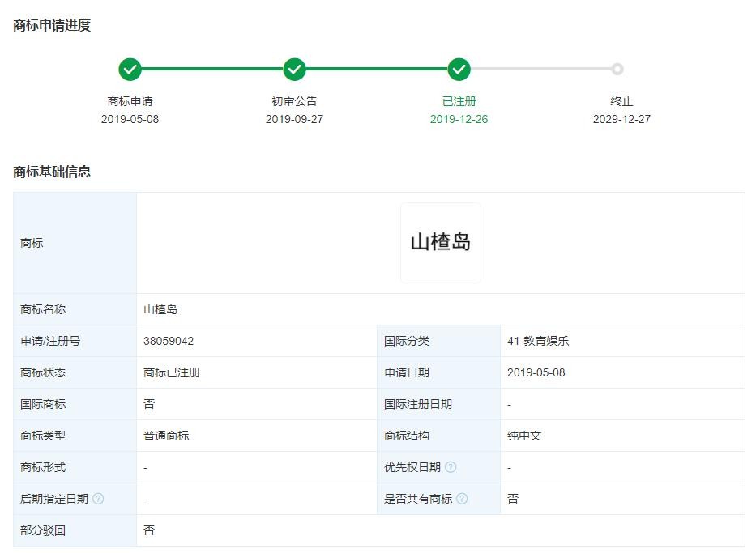Click the help icon next to 后期指定日期

point(98,499)
